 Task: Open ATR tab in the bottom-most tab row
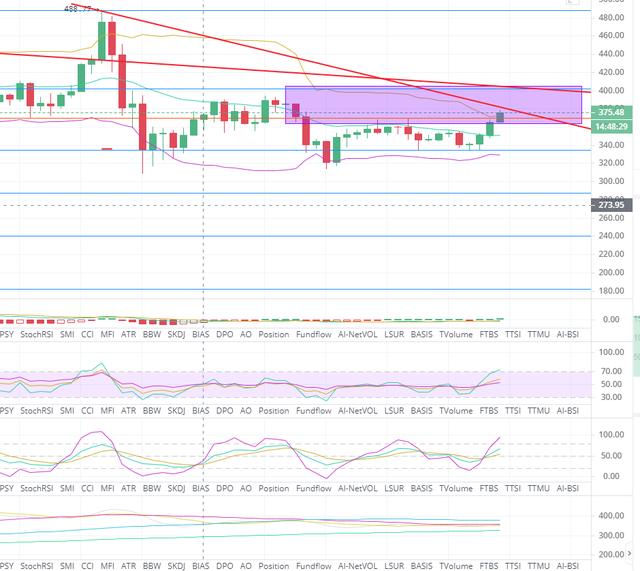point(129,566)
